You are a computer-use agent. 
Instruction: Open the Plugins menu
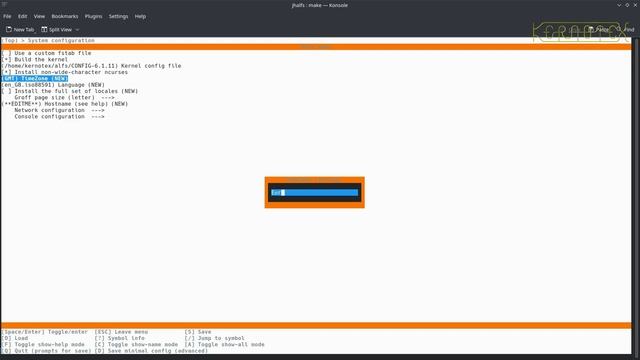click(x=93, y=16)
